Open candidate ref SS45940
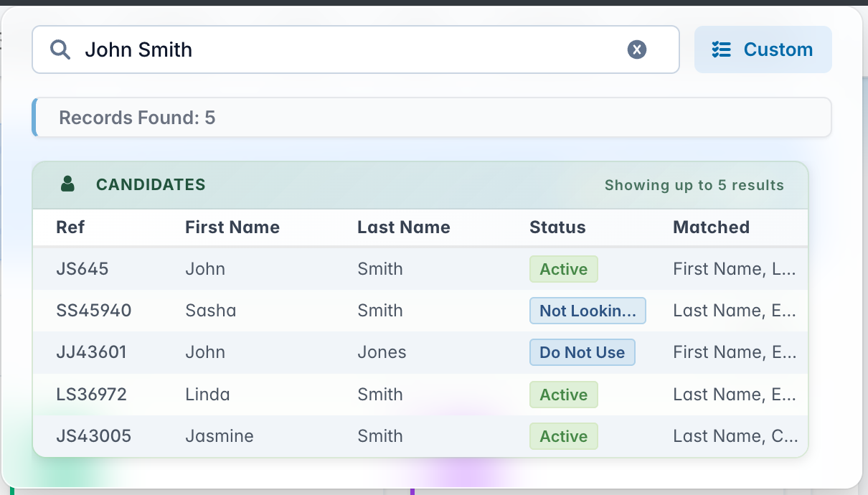868x495 pixels. tap(94, 311)
